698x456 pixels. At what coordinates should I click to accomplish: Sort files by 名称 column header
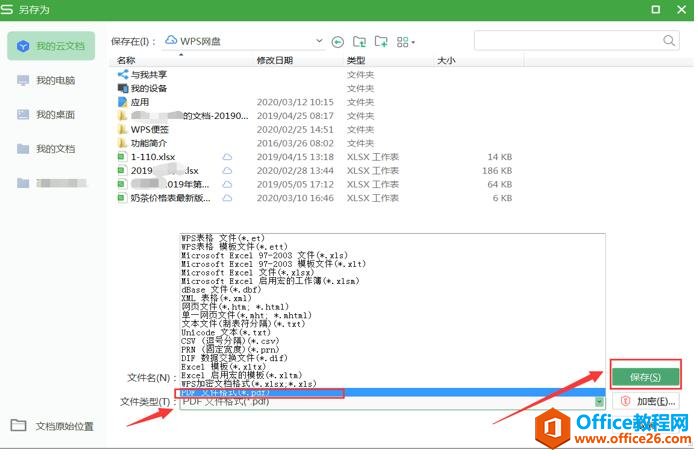pos(126,61)
